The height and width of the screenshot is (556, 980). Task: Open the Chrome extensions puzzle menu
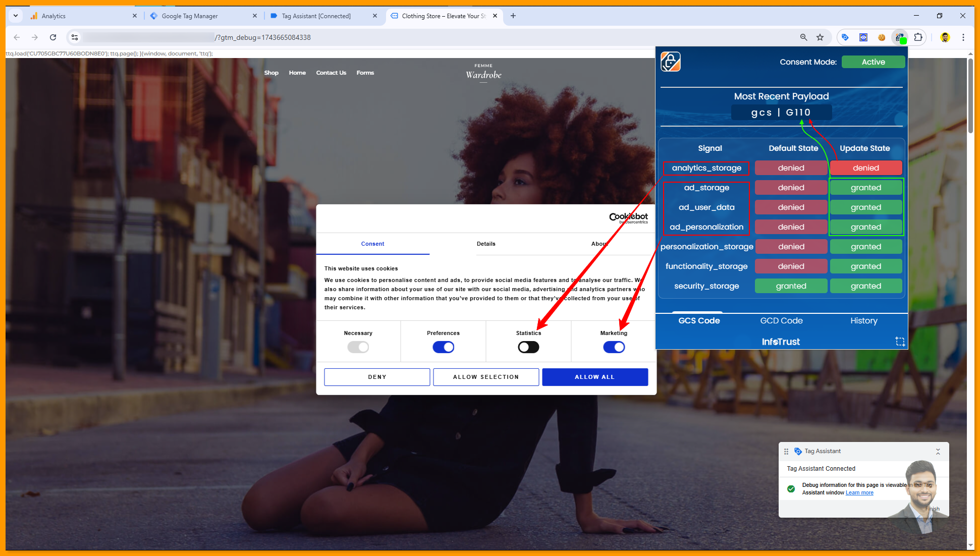click(918, 37)
